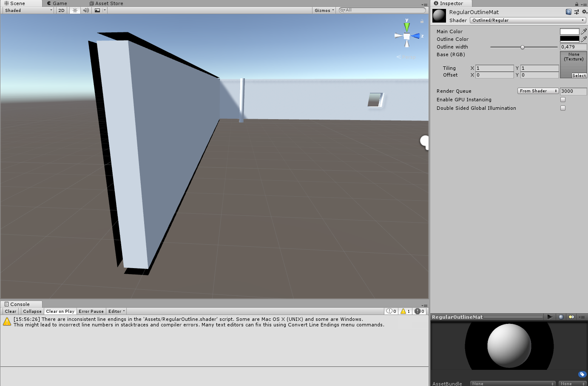Switch to the Asset Store tab
Screen dimensions: 588x386
[x=106, y=3]
